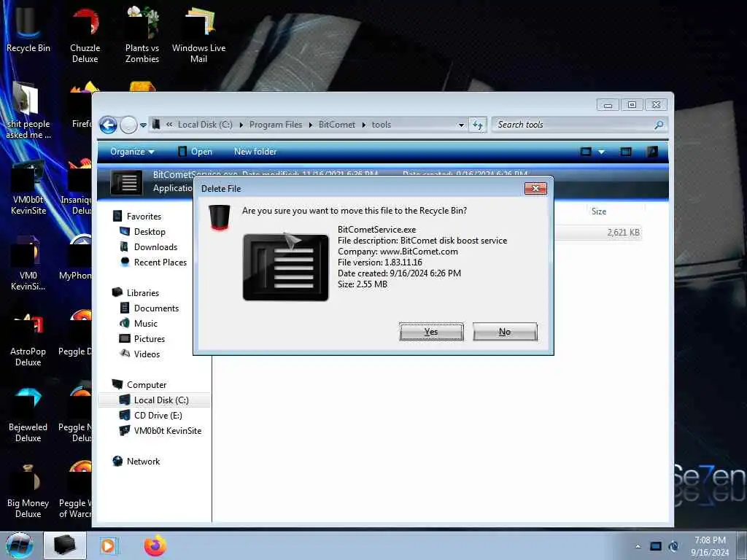Change view with the view icon
747x560 pixels.
(x=586, y=152)
